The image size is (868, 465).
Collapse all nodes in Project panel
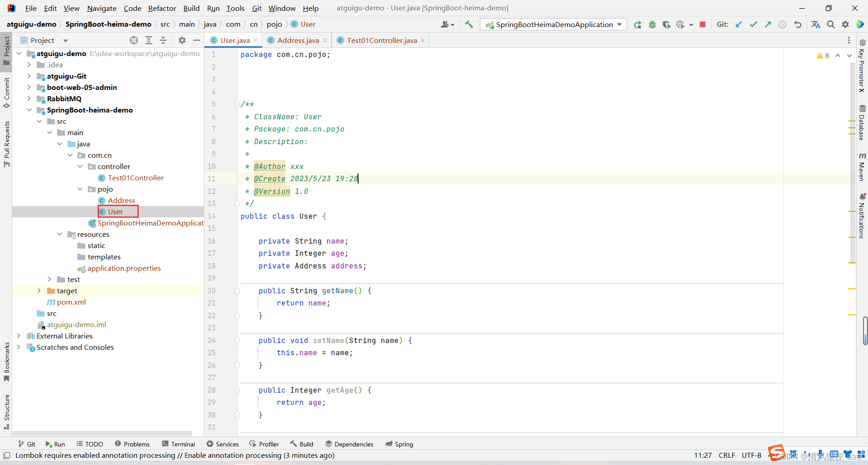tap(163, 40)
